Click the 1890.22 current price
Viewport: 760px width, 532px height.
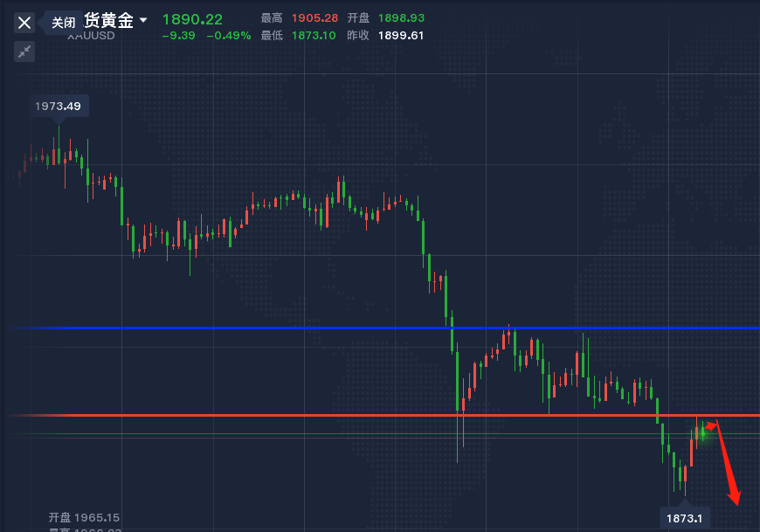(x=192, y=19)
